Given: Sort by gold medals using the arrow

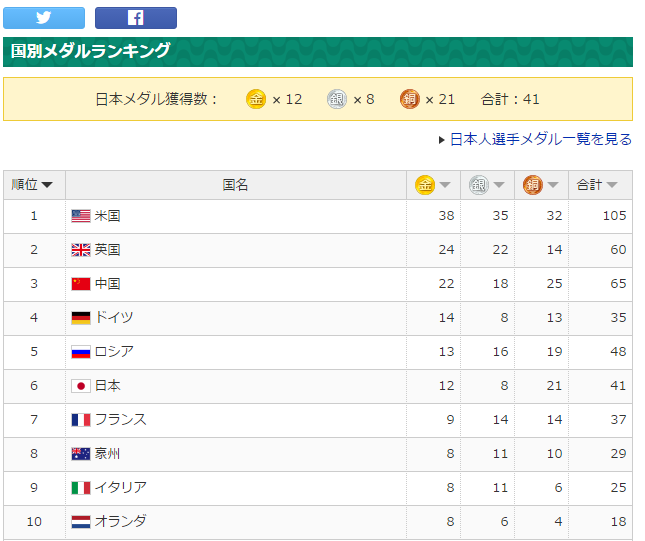Looking at the screenshot, I should pyautogui.click(x=445, y=185).
